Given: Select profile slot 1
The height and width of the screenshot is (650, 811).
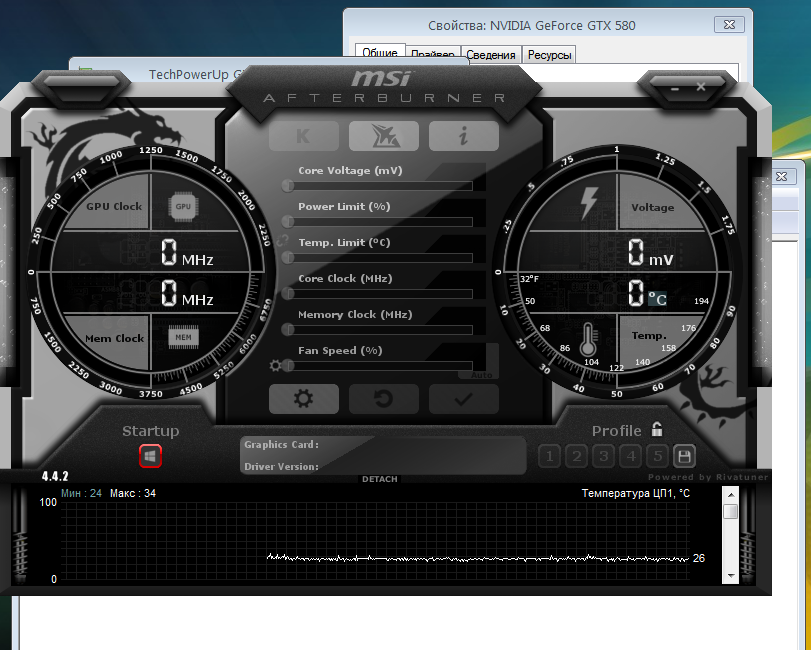Looking at the screenshot, I should tap(550, 456).
